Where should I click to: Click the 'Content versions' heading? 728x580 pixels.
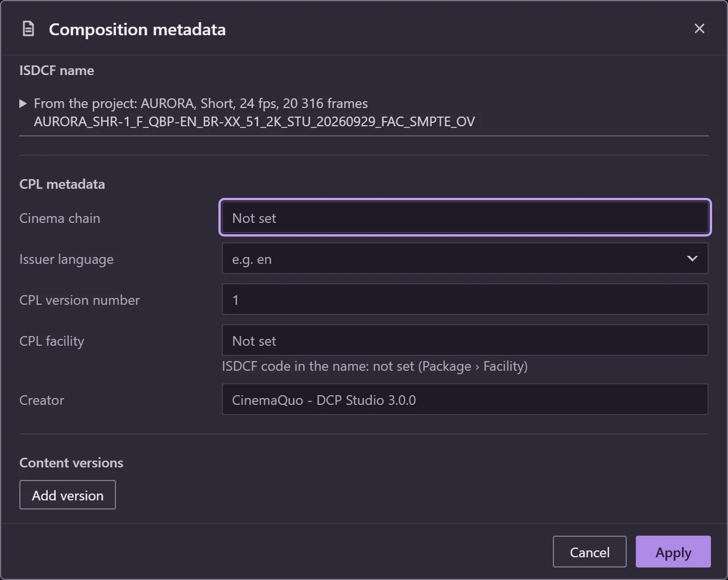pyautogui.click(x=71, y=463)
